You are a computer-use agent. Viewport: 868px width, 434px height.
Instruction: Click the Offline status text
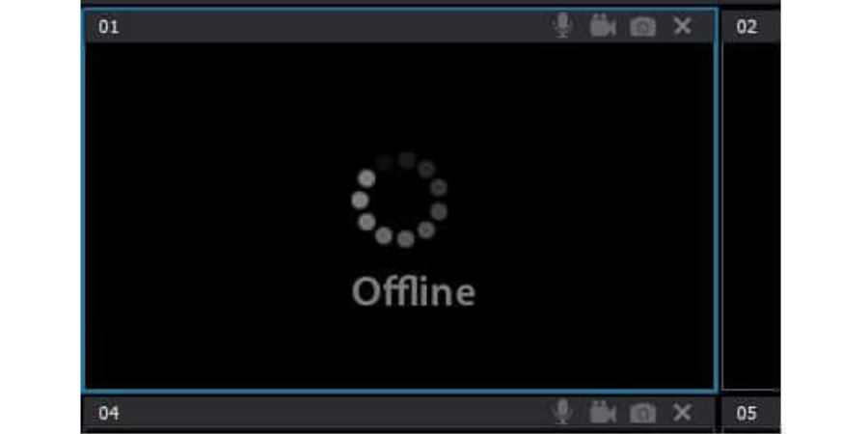(x=414, y=291)
